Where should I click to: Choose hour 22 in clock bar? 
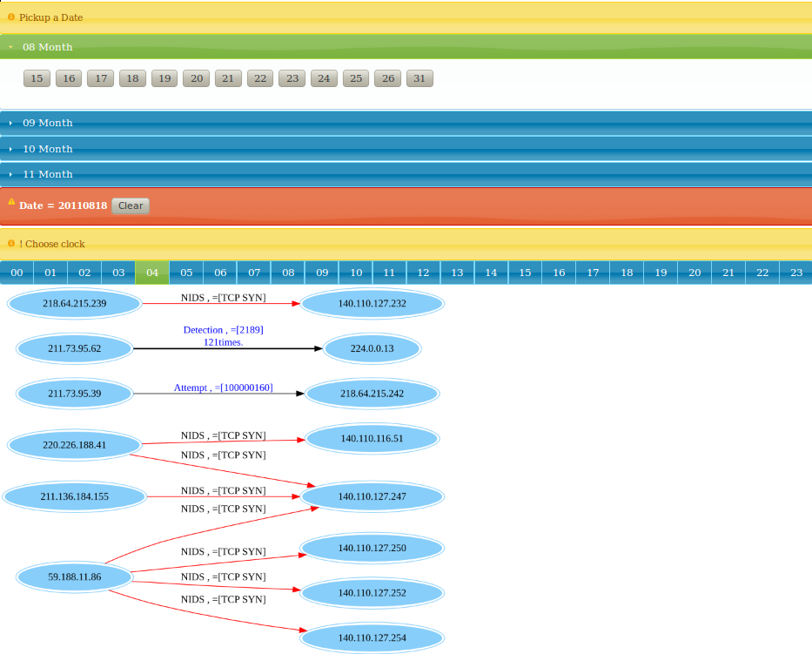coord(762,273)
